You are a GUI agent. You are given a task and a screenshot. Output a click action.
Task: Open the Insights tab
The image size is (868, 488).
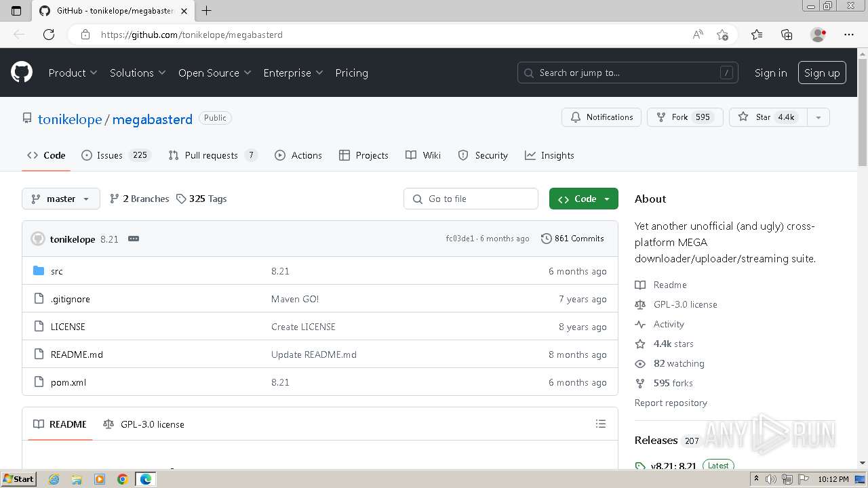(x=549, y=155)
